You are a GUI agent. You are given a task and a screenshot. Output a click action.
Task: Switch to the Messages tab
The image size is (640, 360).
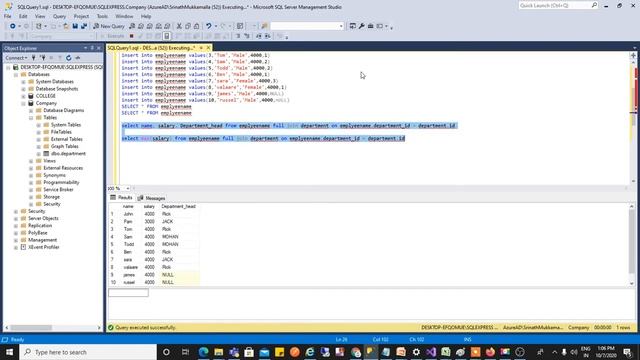click(x=151, y=198)
